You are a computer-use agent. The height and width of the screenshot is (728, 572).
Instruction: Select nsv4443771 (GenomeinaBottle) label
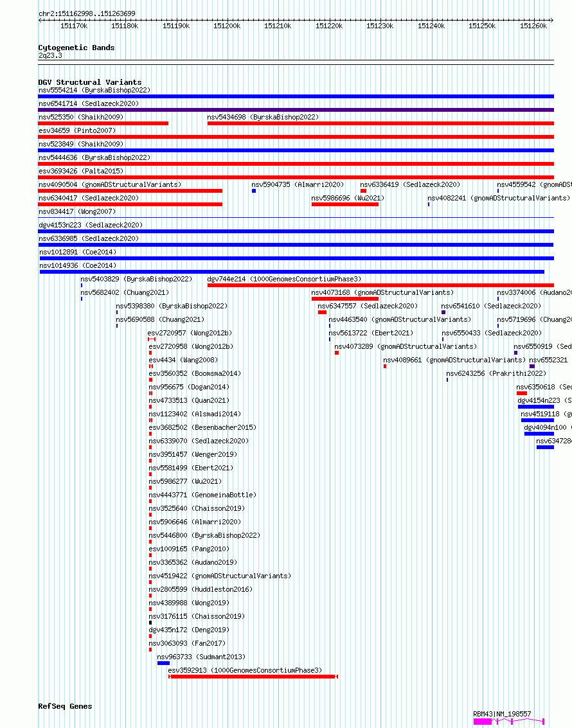pos(202,494)
